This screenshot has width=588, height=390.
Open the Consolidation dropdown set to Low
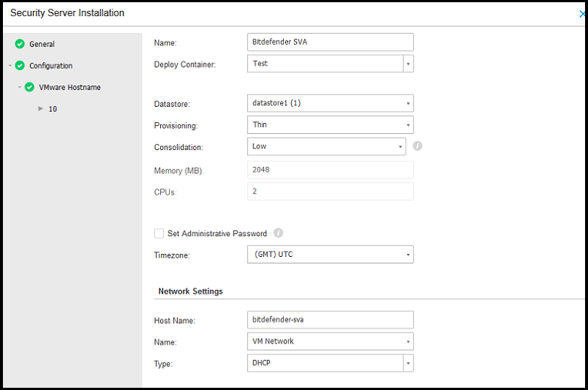[401, 146]
